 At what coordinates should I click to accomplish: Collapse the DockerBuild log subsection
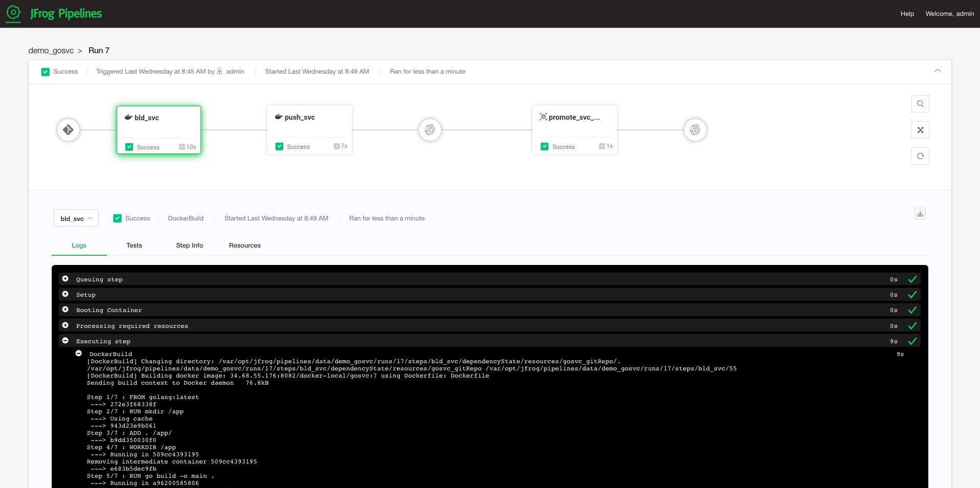click(x=79, y=353)
